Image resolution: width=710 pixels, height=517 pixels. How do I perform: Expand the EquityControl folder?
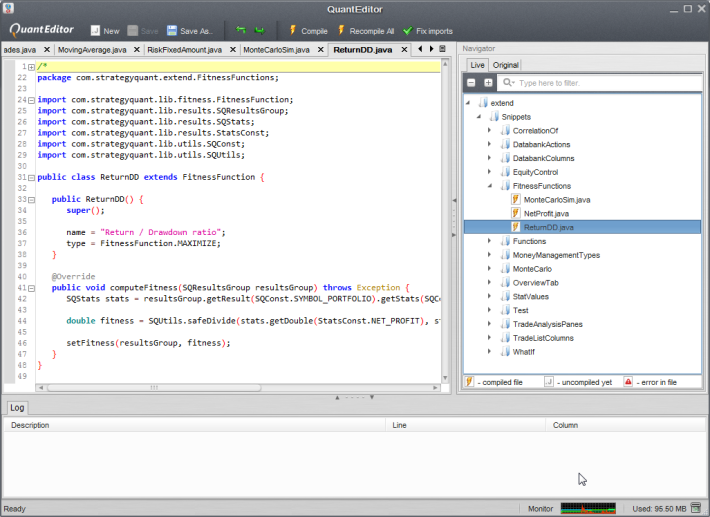click(x=489, y=172)
